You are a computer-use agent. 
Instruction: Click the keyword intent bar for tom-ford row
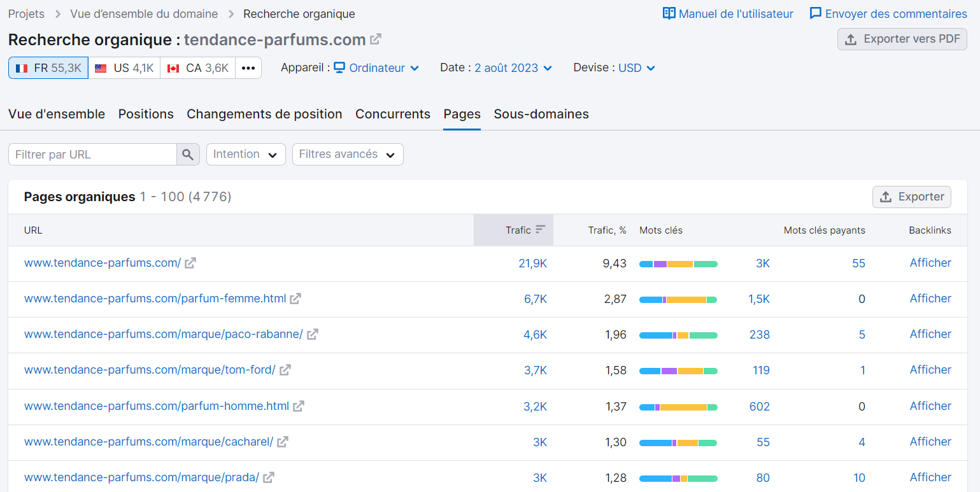(x=678, y=370)
